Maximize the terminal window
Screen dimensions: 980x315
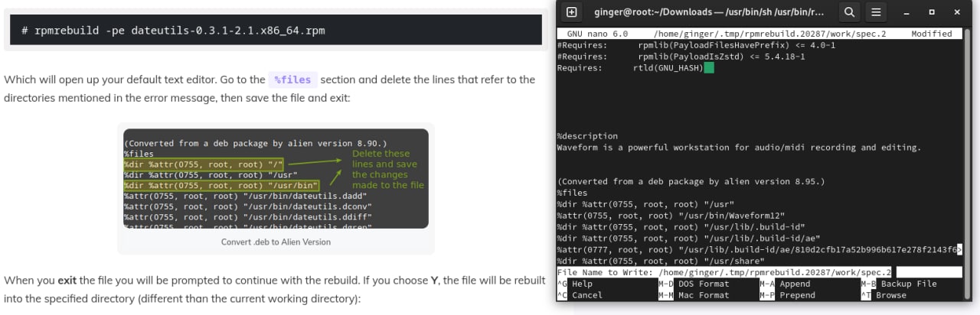pyautogui.click(x=932, y=12)
